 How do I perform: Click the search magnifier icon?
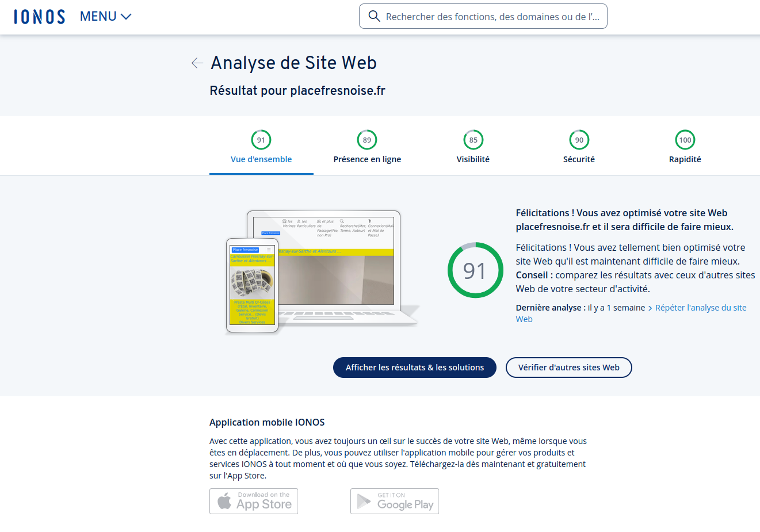pyautogui.click(x=374, y=16)
